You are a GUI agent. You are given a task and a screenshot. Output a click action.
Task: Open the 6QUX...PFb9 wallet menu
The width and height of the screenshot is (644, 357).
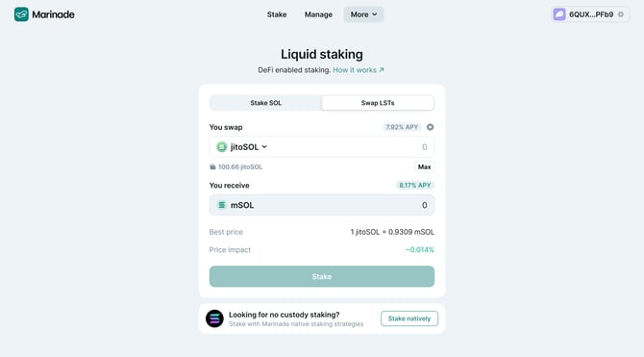click(x=590, y=14)
